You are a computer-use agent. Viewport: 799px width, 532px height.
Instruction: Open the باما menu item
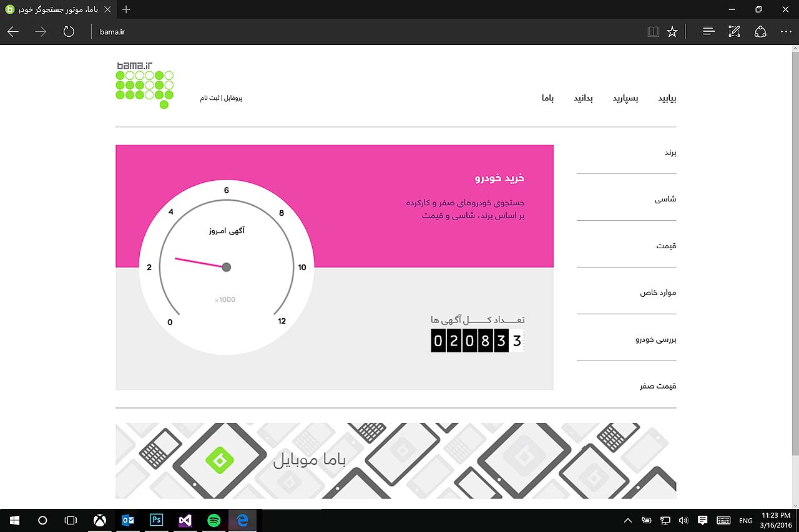point(547,99)
